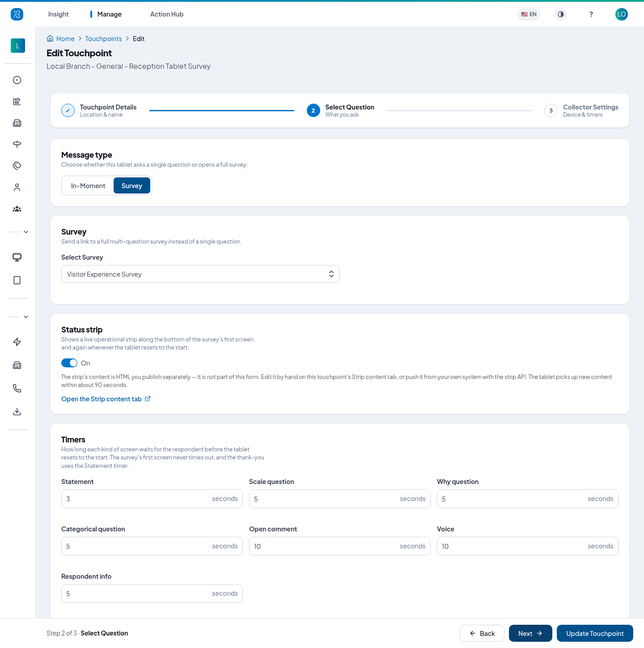This screenshot has height=648, width=644.
Task: Go to Home breadcrumb
Action: (x=61, y=39)
